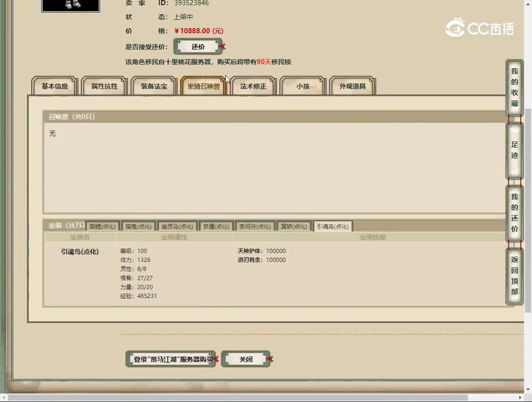Viewport: 532px width, 402px height.
Task: View the 装备法宝 tab
Action: coord(153,86)
